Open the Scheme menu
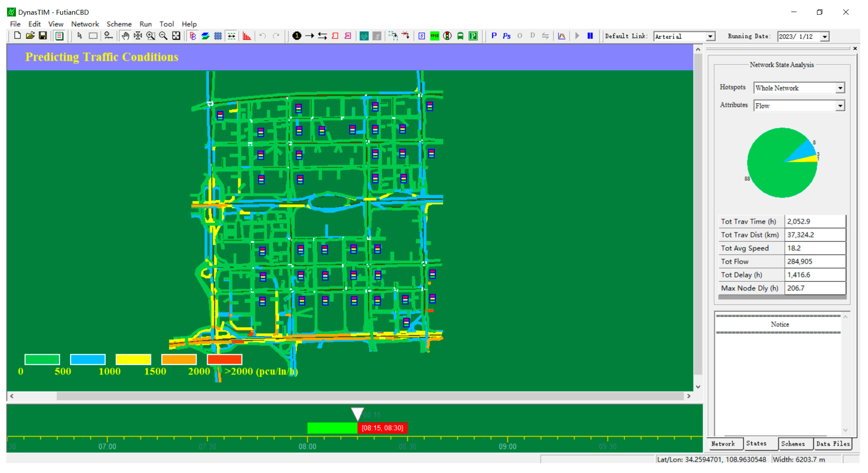Screen dimensions: 868x473 point(119,24)
